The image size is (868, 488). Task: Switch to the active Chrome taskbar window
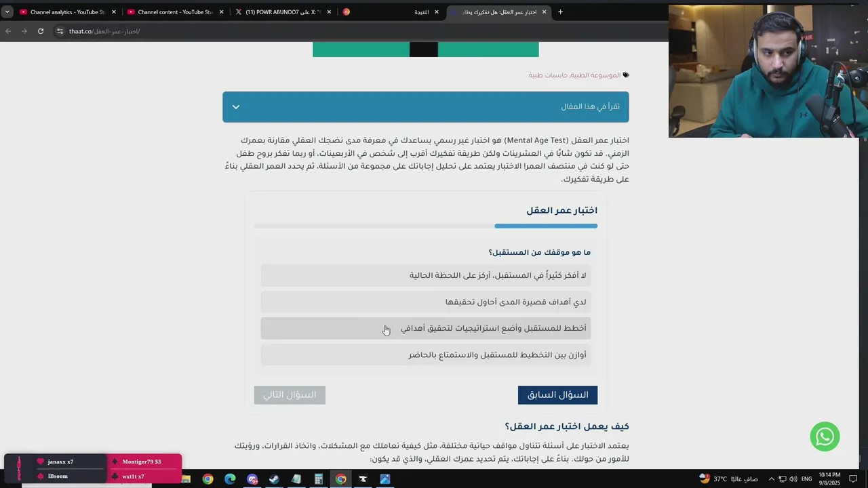pos(340,479)
